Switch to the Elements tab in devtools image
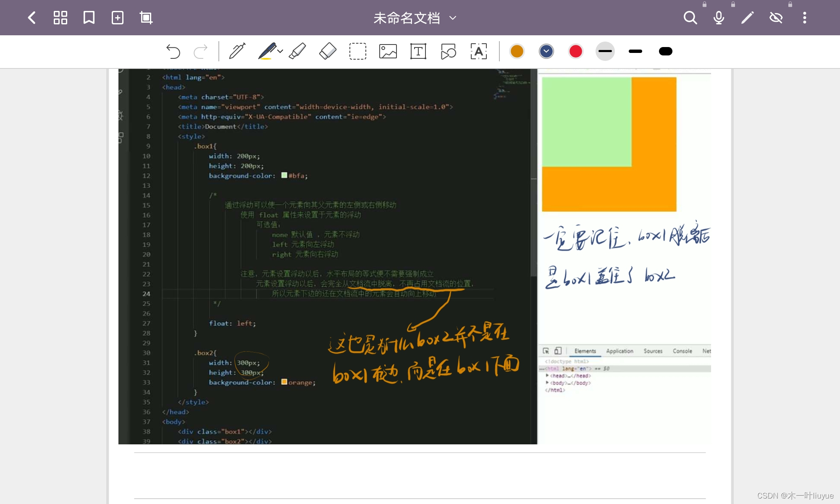This screenshot has height=504, width=840. [585, 351]
